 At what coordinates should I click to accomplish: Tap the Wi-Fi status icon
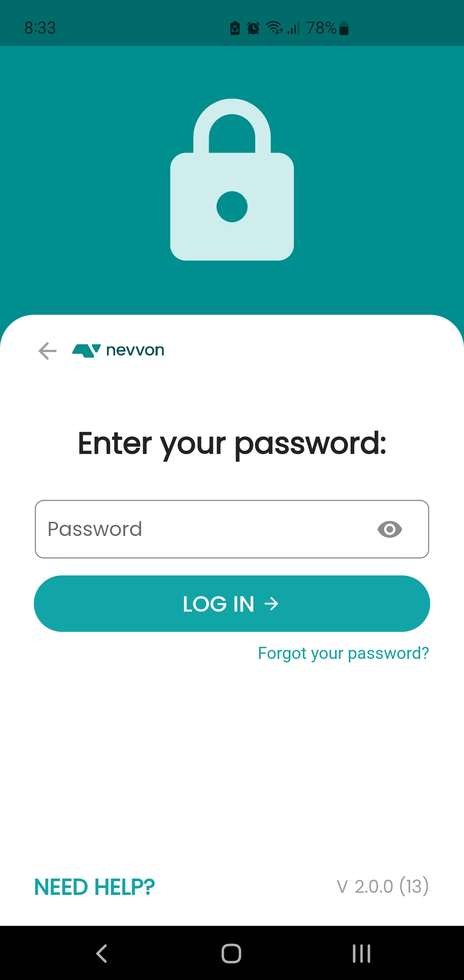tap(275, 28)
